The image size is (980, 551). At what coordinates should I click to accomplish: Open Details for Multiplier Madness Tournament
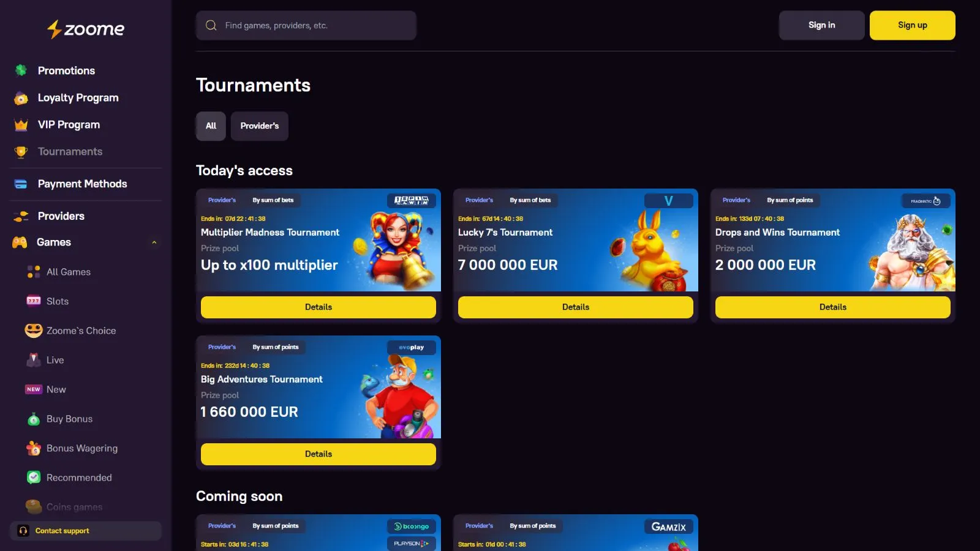(x=318, y=307)
